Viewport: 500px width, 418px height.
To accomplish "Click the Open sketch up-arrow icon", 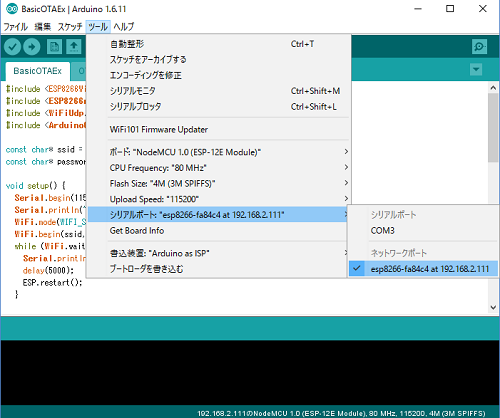I will pos(74,47).
